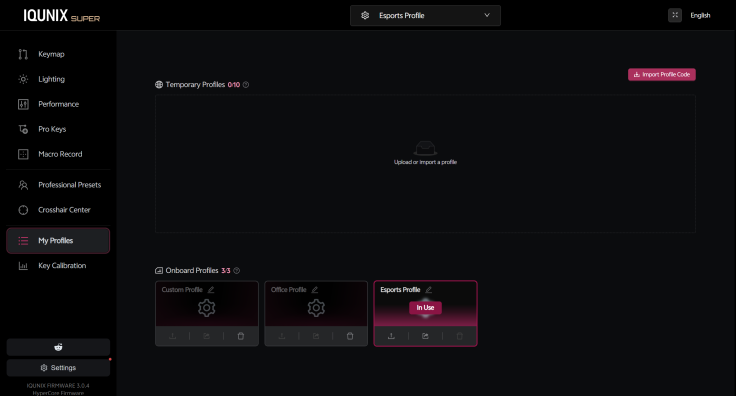Click upload icon on Custom Profile
The image size is (736, 396).
(172, 336)
